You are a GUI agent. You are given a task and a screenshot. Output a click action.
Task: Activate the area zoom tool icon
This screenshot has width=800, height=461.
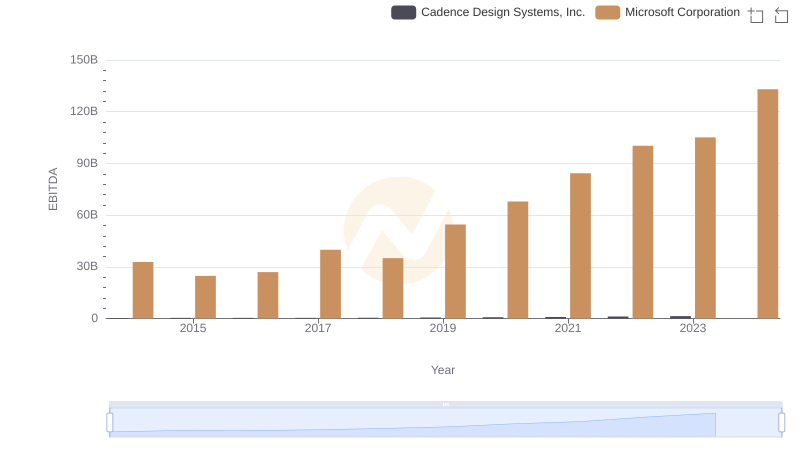(x=756, y=15)
